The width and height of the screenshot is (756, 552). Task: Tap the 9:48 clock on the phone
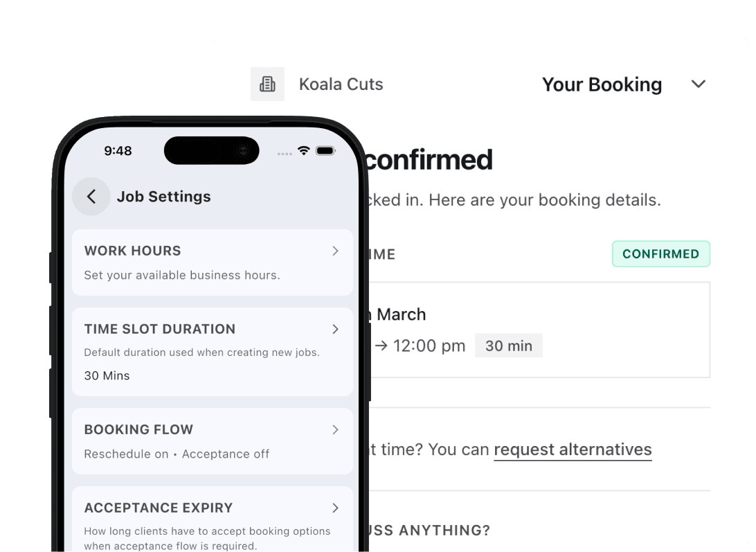118,150
